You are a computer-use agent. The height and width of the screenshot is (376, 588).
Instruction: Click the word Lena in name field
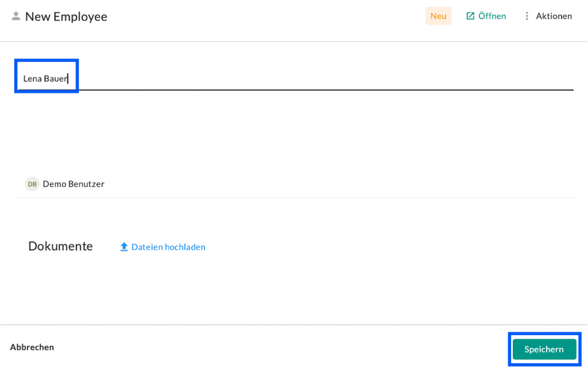pos(32,79)
